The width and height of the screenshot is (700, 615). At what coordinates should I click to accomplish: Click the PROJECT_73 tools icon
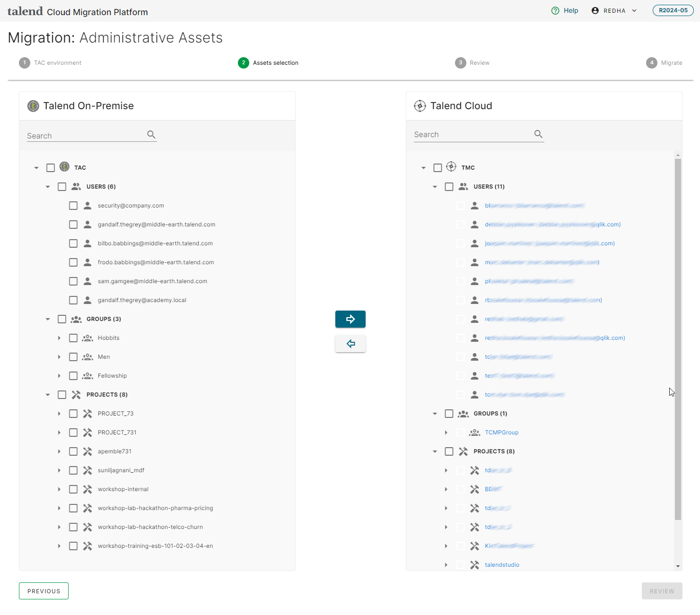(x=87, y=414)
